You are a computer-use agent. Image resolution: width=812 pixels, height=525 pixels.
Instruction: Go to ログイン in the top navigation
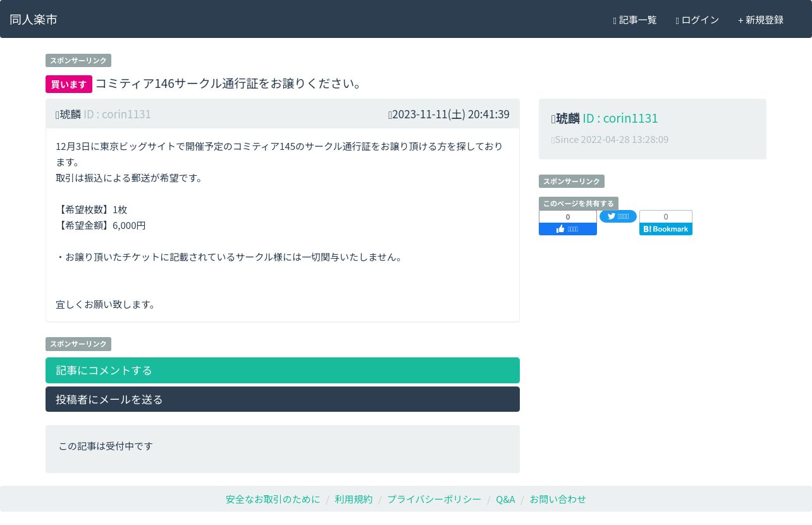pos(698,20)
